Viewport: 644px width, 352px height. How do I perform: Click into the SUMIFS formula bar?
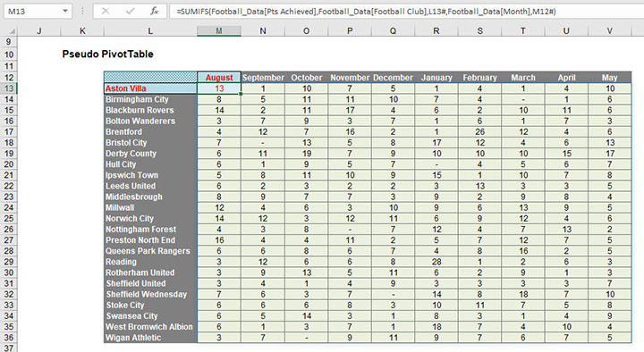(x=407, y=11)
